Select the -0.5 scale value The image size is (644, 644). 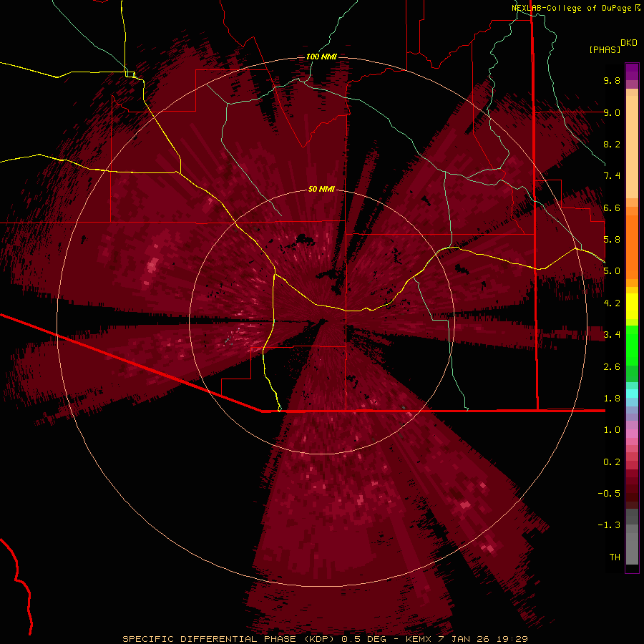pyautogui.click(x=609, y=494)
